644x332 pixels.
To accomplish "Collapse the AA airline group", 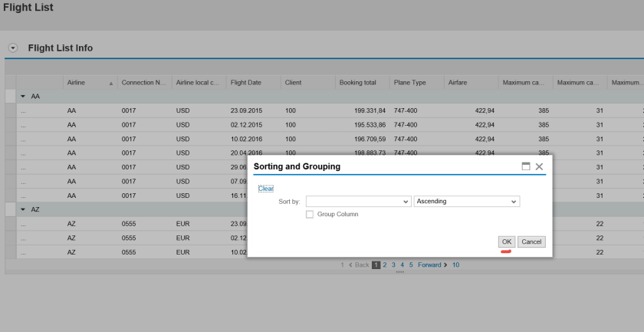I will point(23,97).
